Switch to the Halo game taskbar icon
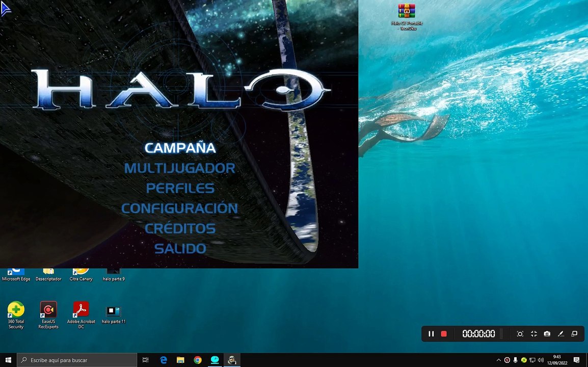Image resolution: width=588 pixels, height=367 pixels. point(232,360)
